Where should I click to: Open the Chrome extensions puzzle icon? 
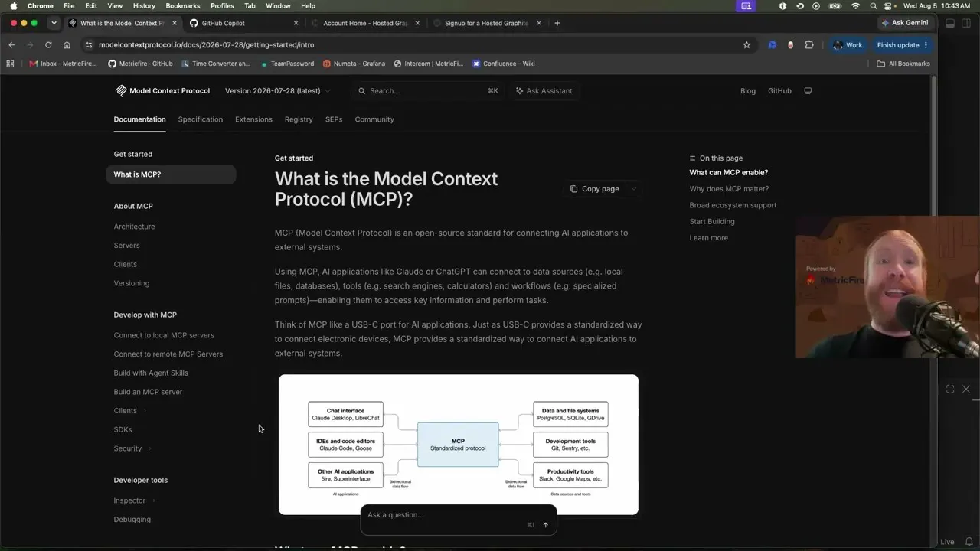click(809, 45)
